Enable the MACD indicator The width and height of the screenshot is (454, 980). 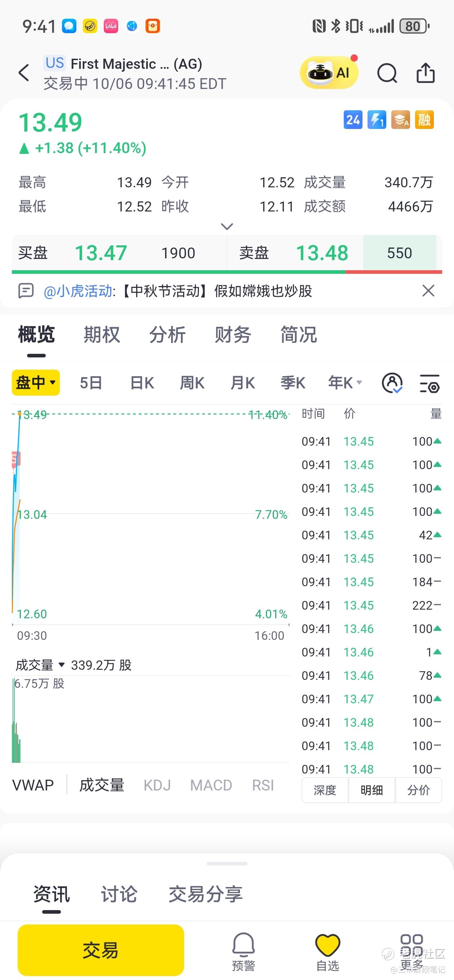(211, 785)
